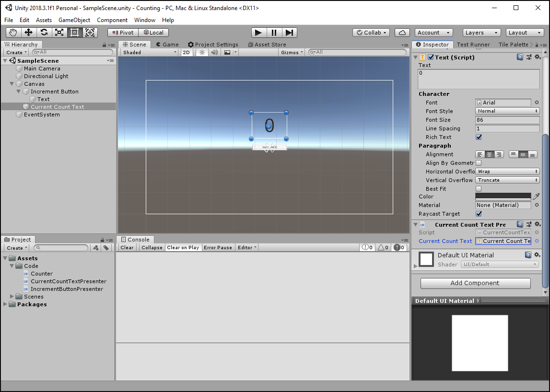This screenshot has height=392, width=550.
Task: Open the Layers dropdown
Action: 481,33
